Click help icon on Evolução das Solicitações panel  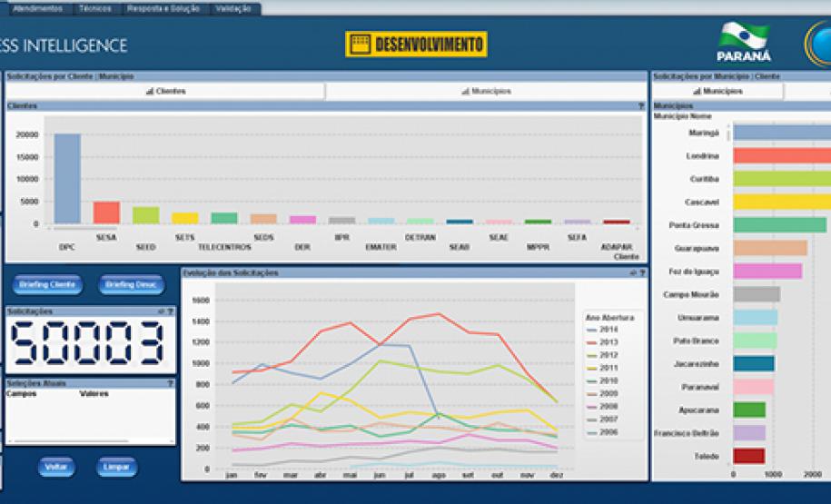(x=641, y=272)
